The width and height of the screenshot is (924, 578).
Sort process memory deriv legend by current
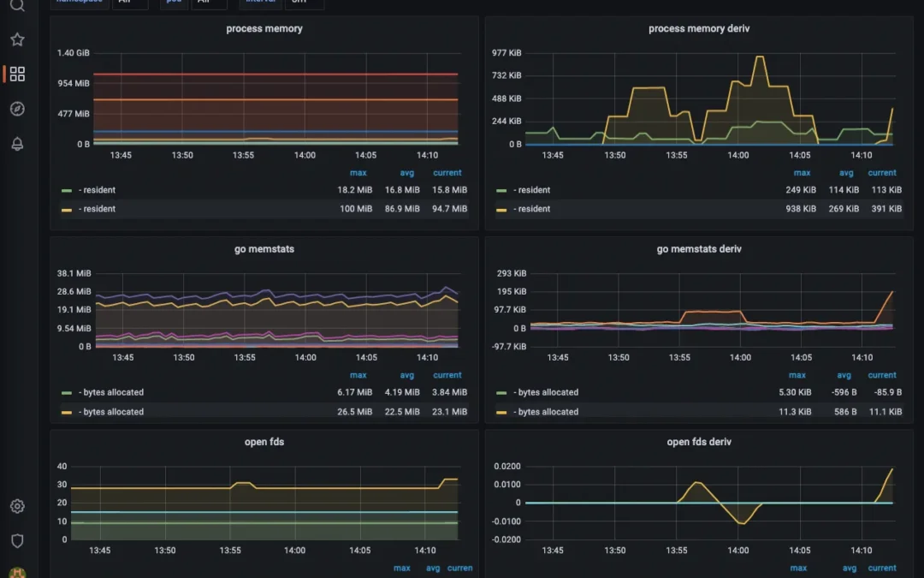pos(881,173)
